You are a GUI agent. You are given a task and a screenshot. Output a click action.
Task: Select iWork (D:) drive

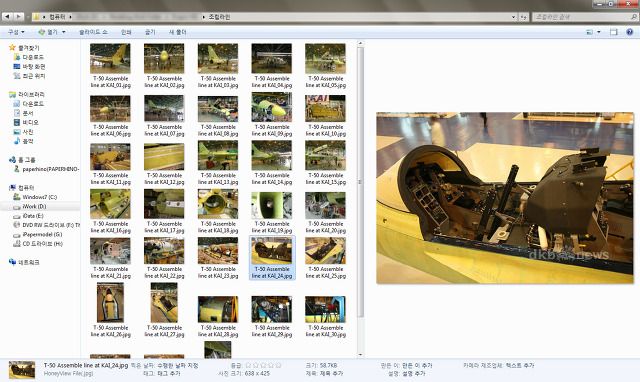(30, 207)
